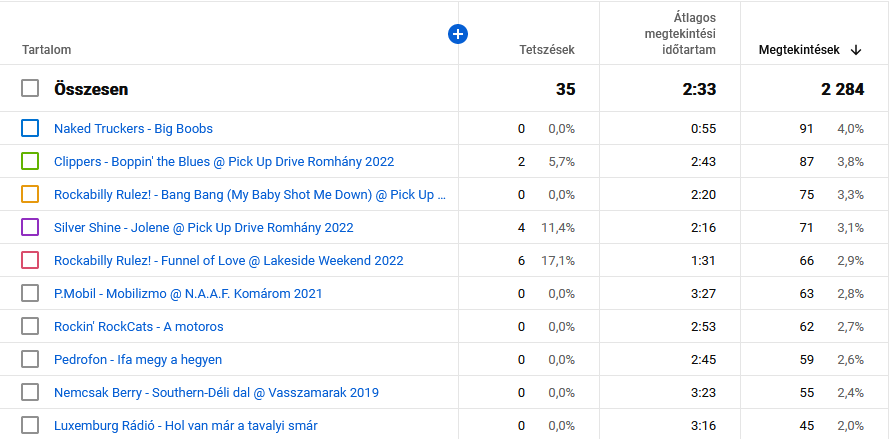The height and width of the screenshot is (439, 889).
Task: Select checkbox for Rockin' RockCats row
Action: [x=30, y=326]
